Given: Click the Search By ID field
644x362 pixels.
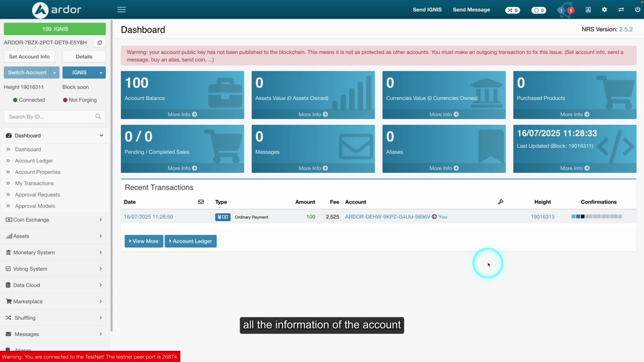Looking at the screenshot, I should tap(55, 117).
